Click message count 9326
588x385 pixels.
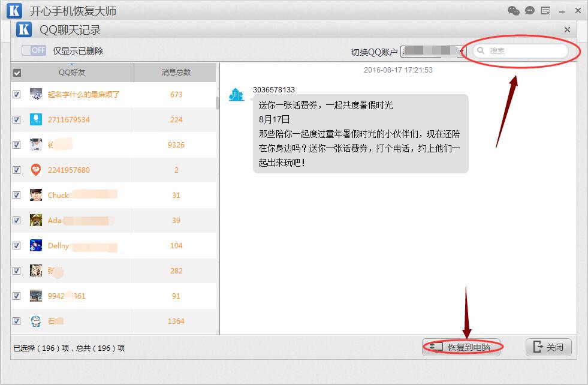(176, 145)
